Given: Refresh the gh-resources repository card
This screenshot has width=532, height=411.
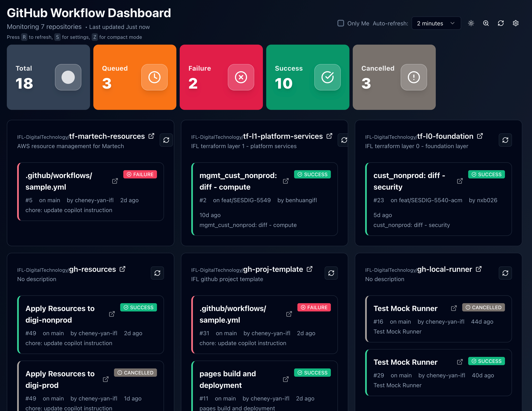Looking at the screenshot, I should click(157, 273).
